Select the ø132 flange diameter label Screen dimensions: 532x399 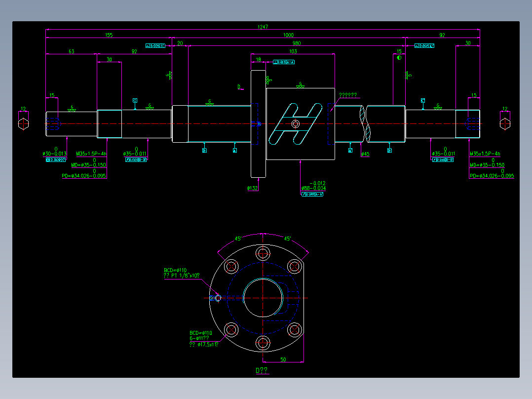click(252, 188)
